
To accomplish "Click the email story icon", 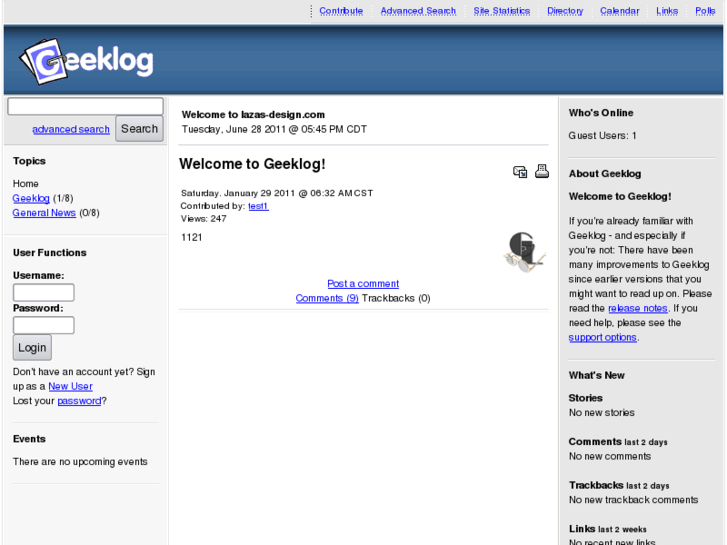I will 520,172.
